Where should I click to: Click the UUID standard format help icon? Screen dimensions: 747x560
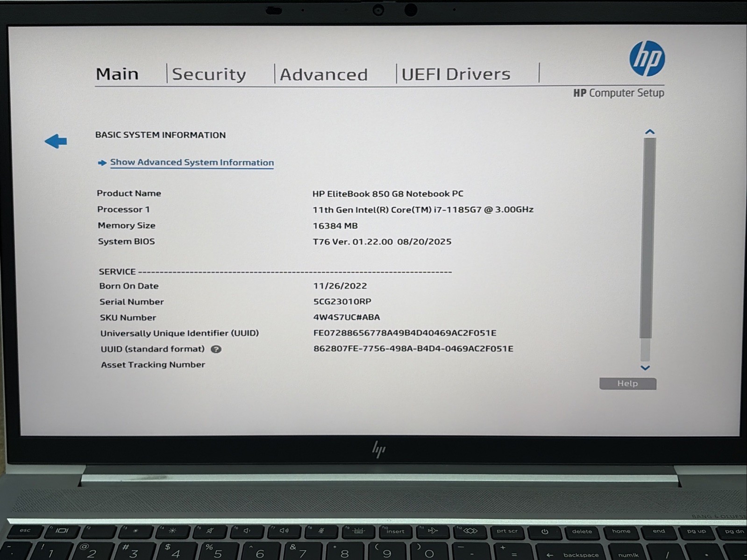[x=216, y=349]
